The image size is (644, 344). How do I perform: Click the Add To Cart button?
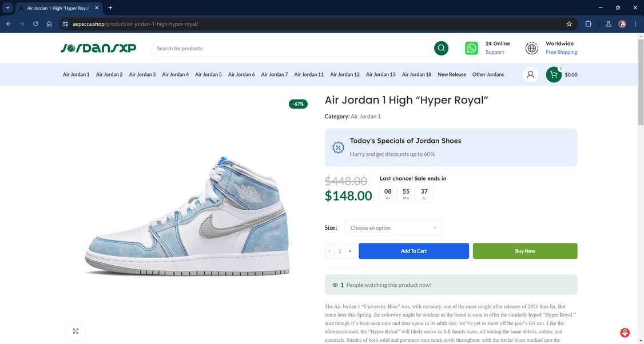tap(413, 251)
